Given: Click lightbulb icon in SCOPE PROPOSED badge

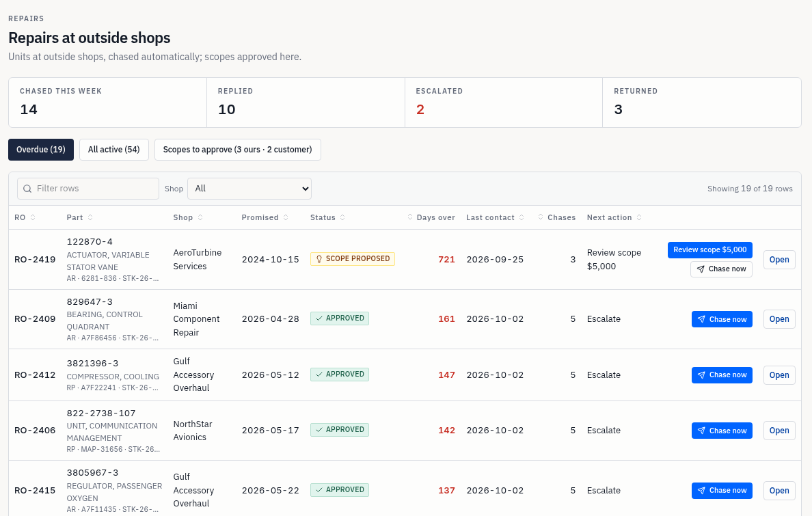Looking at the screenshot, I should click(x=319, y=259).
